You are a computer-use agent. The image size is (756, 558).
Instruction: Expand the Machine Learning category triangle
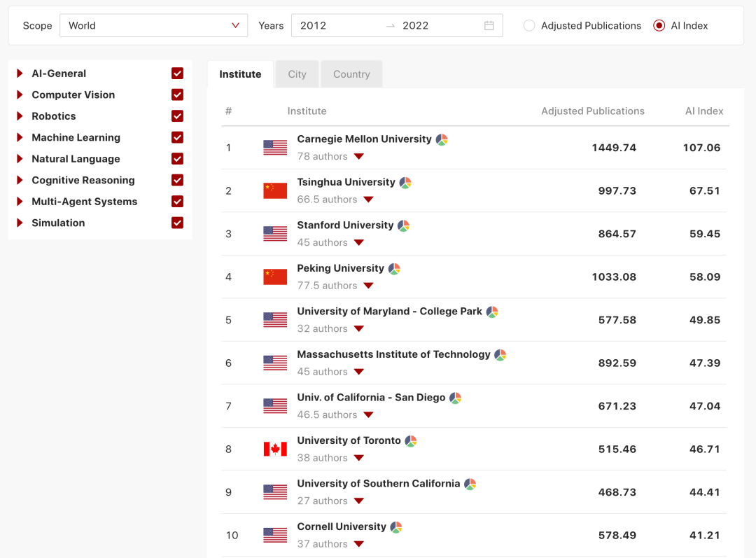20,137
